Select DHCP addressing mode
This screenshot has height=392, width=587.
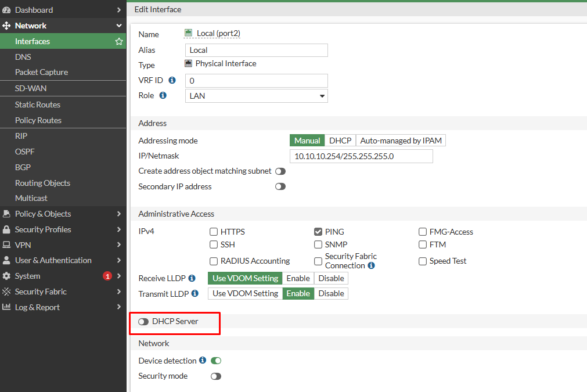pos(340,141)
